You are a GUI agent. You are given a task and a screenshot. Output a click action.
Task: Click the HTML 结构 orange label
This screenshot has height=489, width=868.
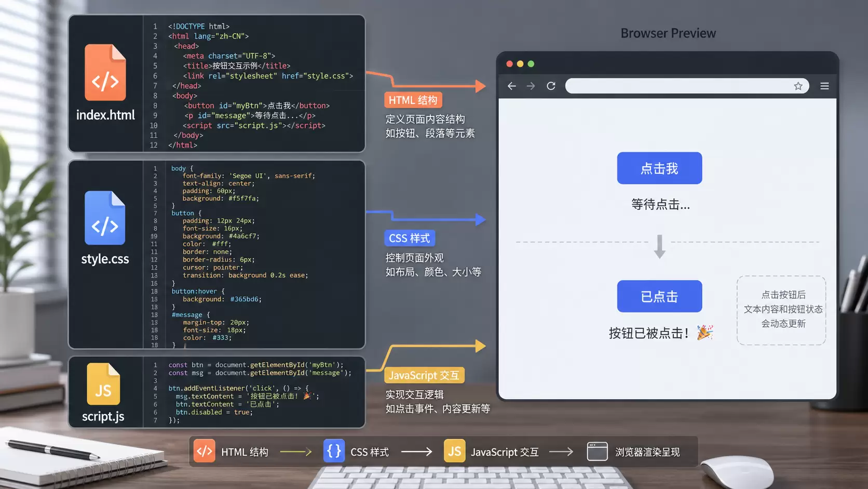tap(413, 100)
